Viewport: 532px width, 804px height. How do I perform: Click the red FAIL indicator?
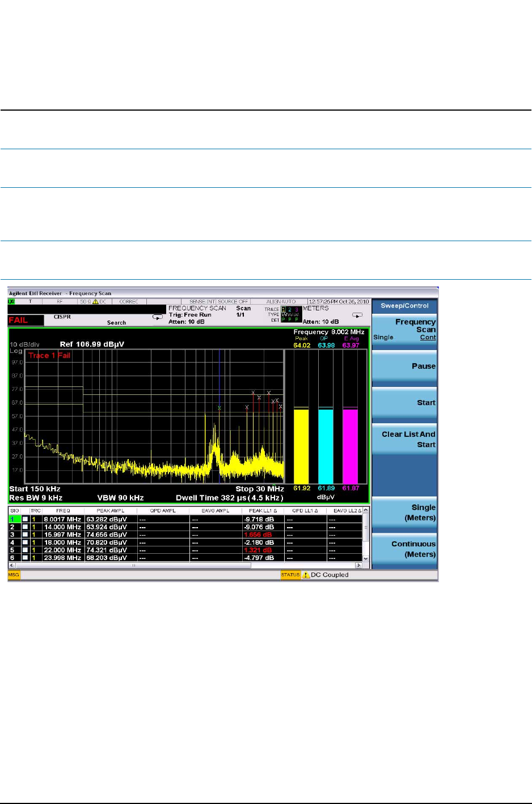tap(26, 321)
